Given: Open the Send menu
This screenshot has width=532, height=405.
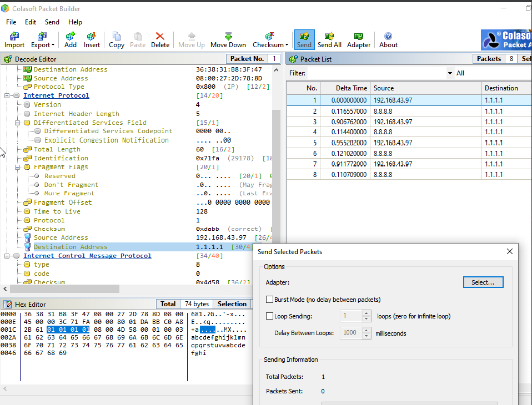Looking at the screenshot, I should coord(52,22).
